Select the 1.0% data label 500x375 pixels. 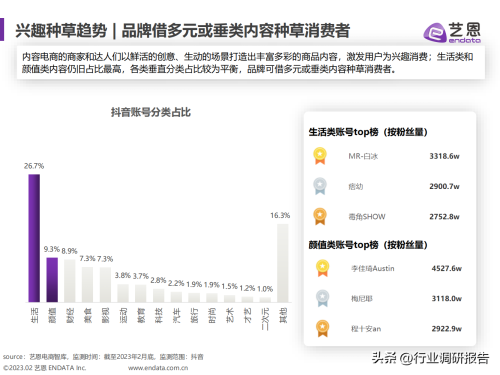click(x=265, y=289)
